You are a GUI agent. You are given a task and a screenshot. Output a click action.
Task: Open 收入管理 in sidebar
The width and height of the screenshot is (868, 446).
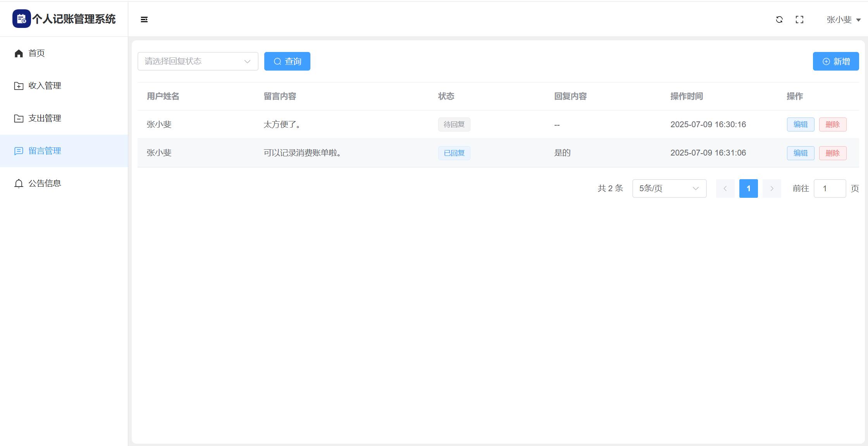point(45,86)
